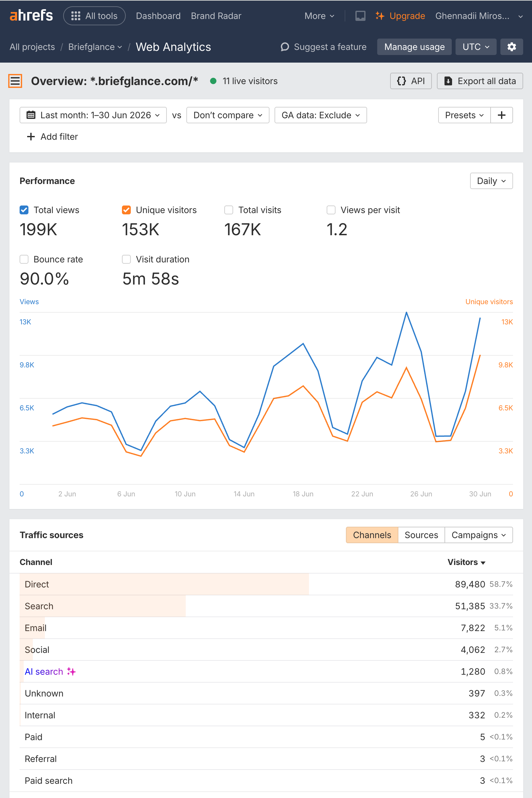Open the All tools menu
Viewport: 532px width, 798px height.
[x=94, y=15]
